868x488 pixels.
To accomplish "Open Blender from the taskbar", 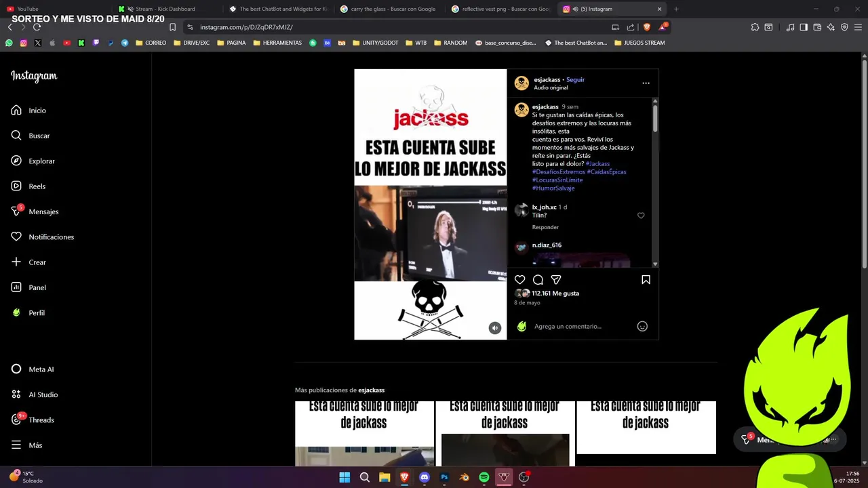I will click(x=465, y=477).
